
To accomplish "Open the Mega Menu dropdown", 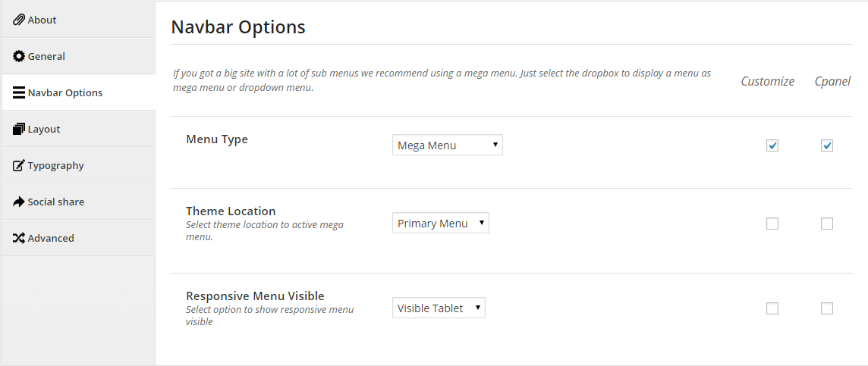I will tap(448, 145).
